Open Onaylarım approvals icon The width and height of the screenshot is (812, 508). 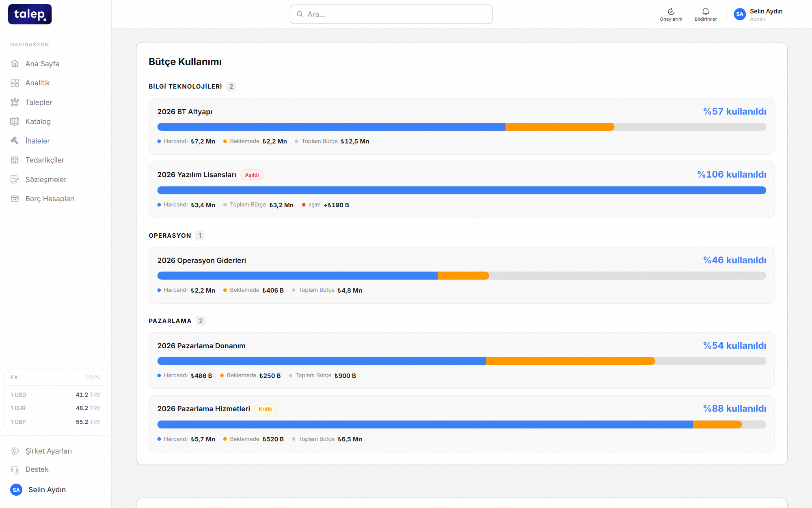[x=671, y=11]
